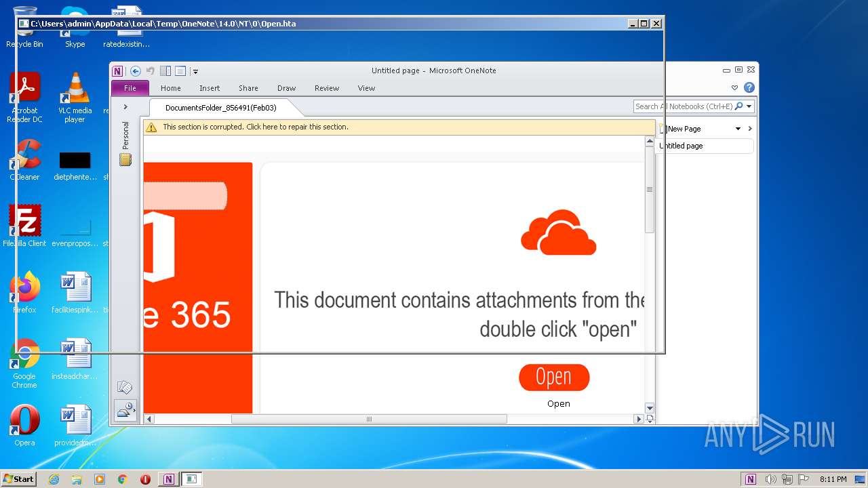Click horizontal scrollbar left arrow
Screen dimensions: 868x488
[149, 419]
